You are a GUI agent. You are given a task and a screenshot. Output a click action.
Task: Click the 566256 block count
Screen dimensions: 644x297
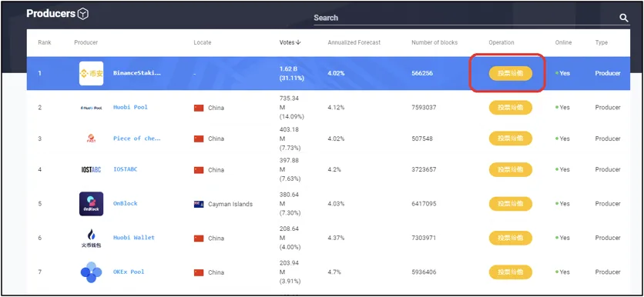click(422, 73)
